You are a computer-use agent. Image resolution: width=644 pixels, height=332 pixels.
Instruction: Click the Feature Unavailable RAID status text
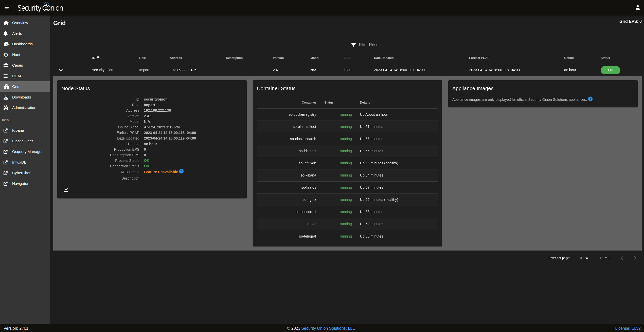[161, 172]
